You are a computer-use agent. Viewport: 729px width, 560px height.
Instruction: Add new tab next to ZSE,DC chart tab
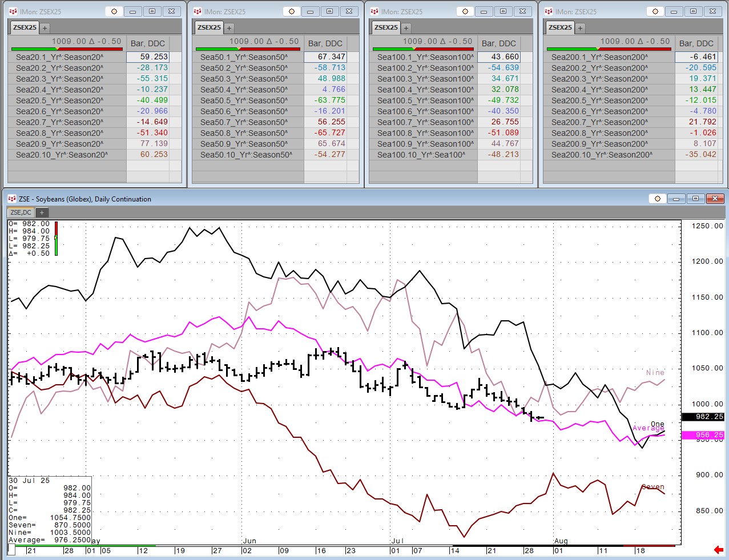tap(41, 212)
